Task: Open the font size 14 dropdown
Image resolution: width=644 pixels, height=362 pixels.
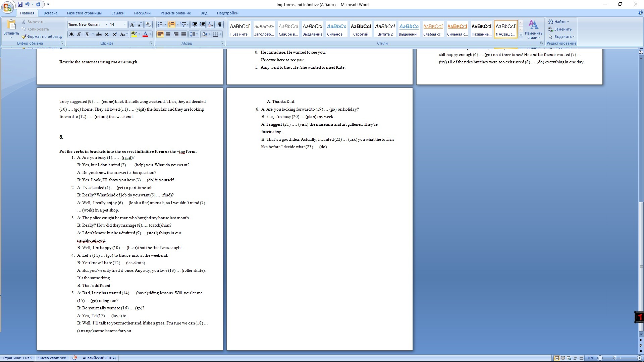Action: [x=125, y=24]
